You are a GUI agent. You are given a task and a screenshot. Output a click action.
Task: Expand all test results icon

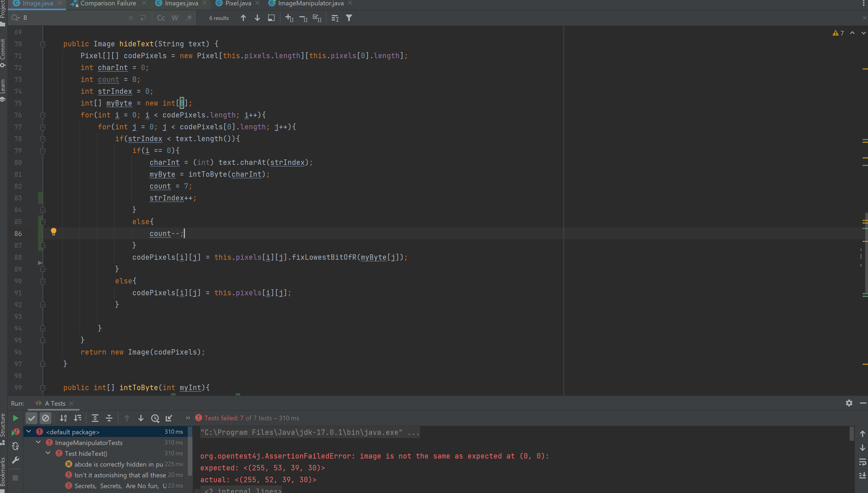pyautogui.click(x=95, y=418)
